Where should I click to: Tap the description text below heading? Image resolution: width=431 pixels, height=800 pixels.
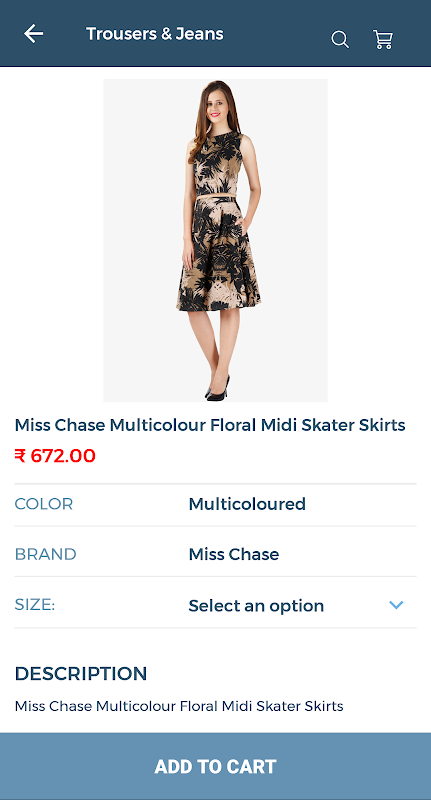(x=179, y=707)
